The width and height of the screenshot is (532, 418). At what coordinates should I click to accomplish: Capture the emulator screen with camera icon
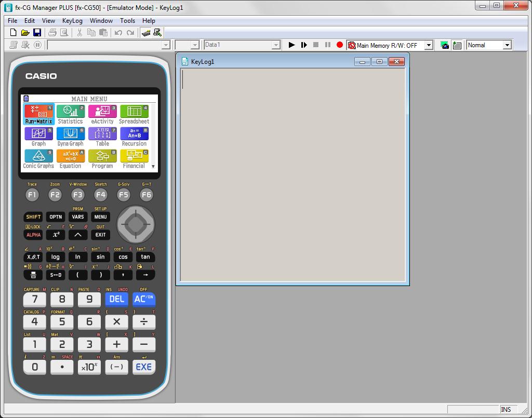(x=444, y=45)
